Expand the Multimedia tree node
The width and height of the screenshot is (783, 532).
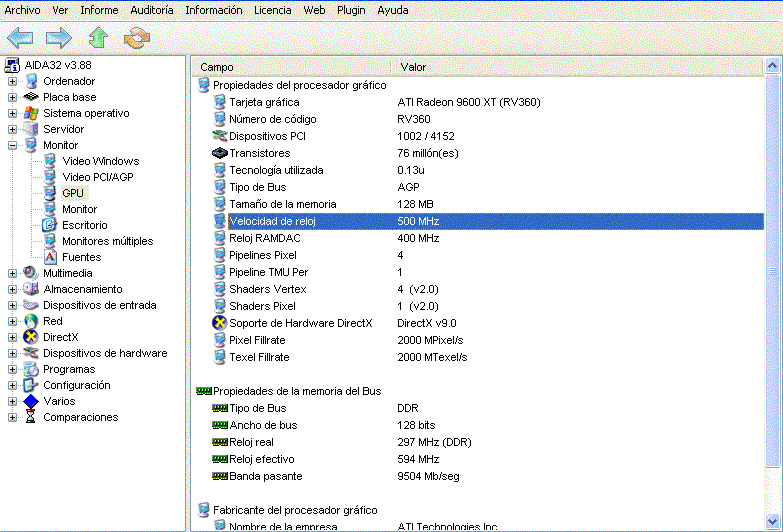point(12,273)
